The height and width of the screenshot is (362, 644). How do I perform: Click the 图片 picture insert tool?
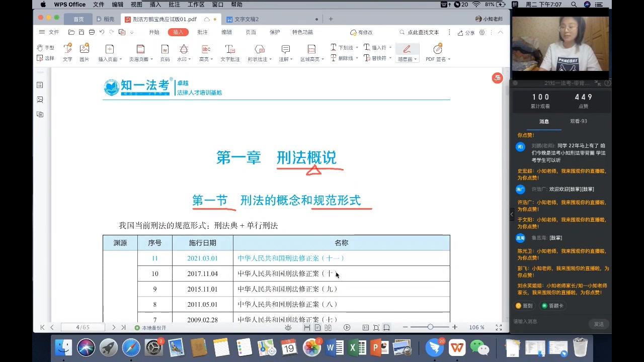coord(84,52)
